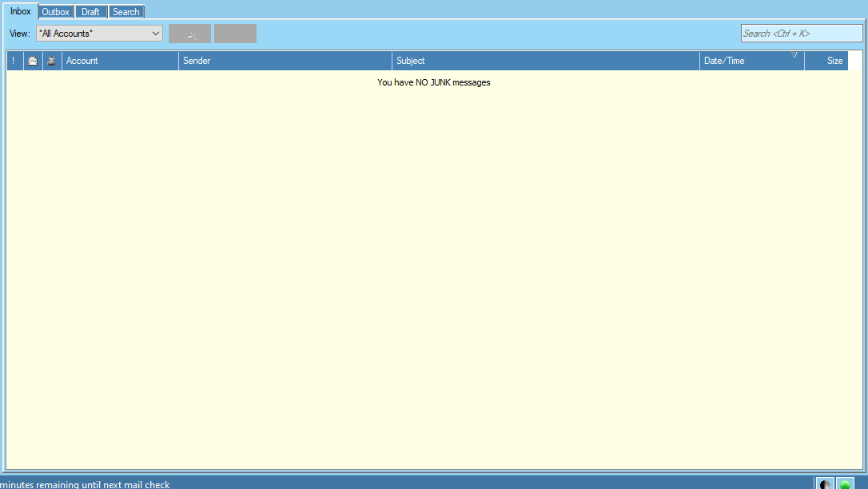
Task: Click the 'You have NO JUNK messages' text
Action: click(434, 82)
